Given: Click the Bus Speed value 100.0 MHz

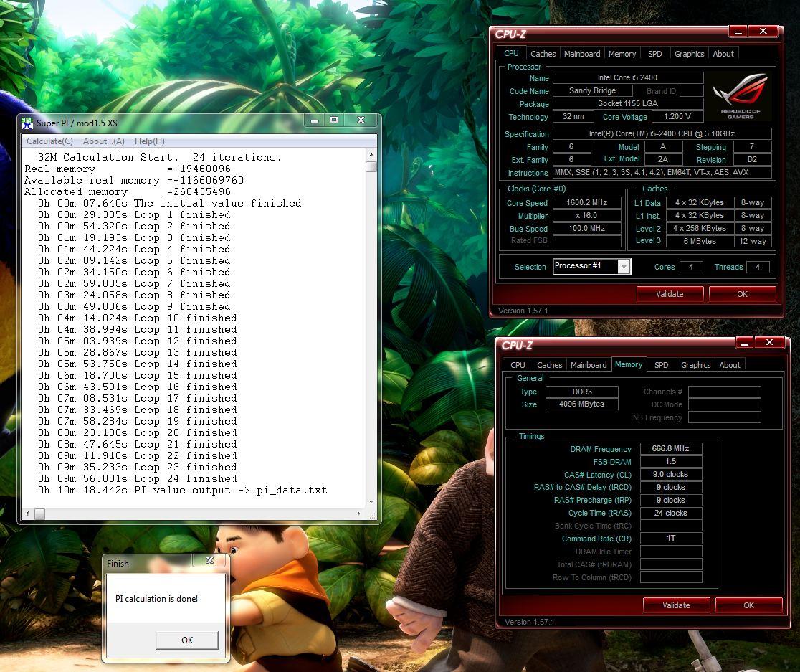Looking at the screenshot, I should 586,228.
